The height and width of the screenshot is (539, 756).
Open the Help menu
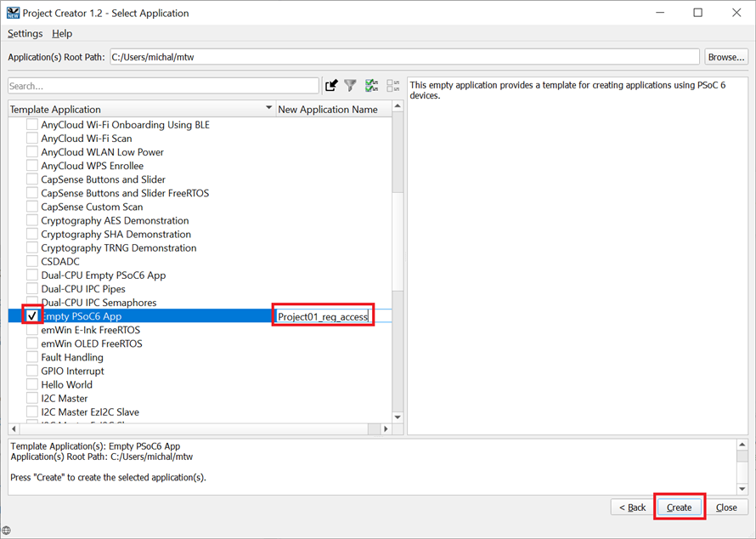pyautogui.click(x=62, y=34)
